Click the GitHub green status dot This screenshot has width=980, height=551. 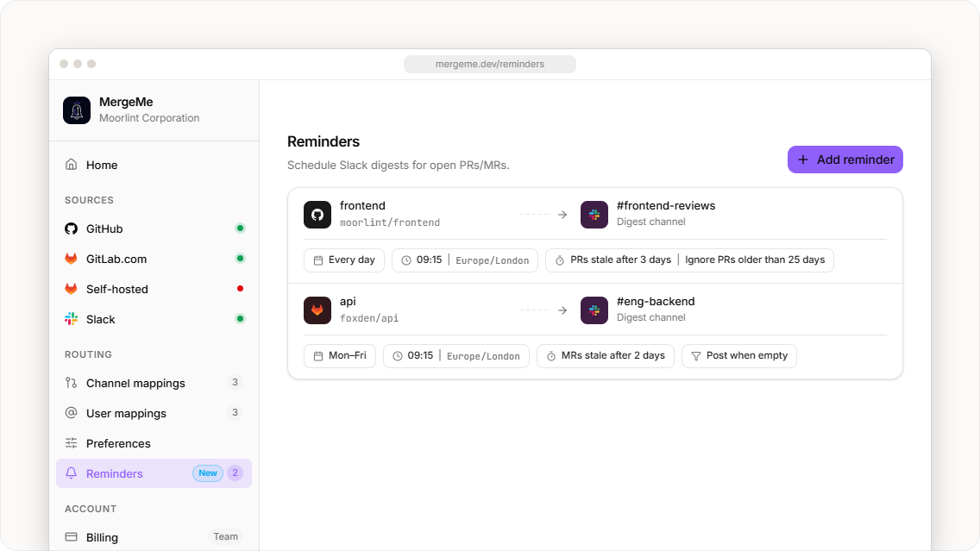240,228
